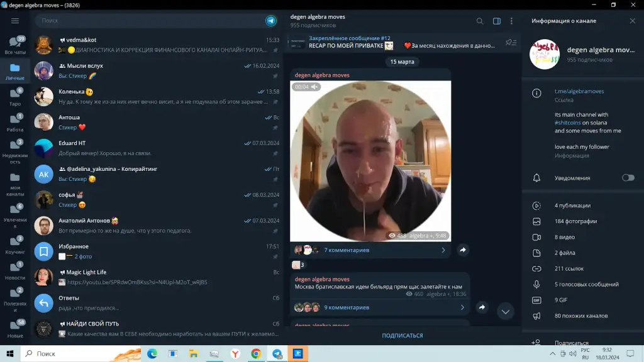Open pinned messages list icon
644x362 pixels.
[x=511, y=42]
